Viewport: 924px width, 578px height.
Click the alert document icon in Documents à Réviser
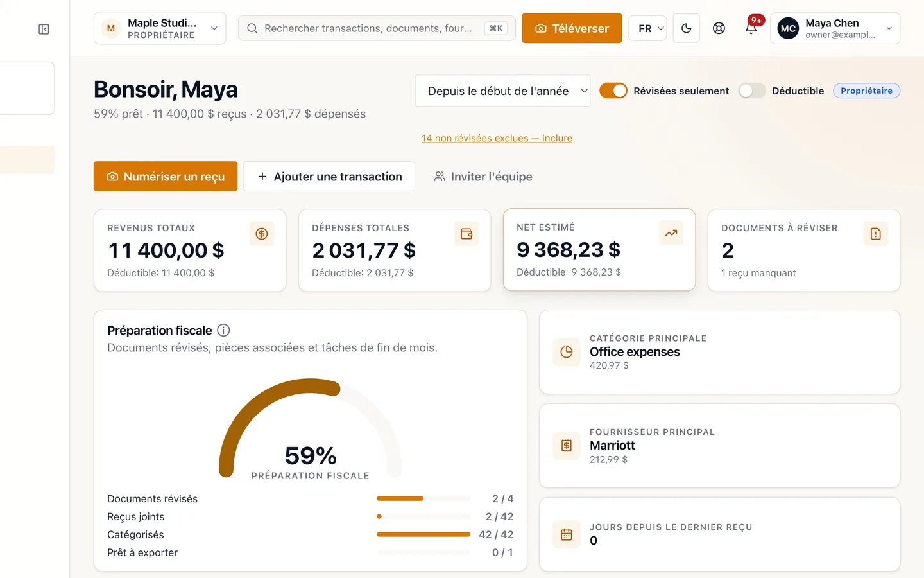(876, 234)
